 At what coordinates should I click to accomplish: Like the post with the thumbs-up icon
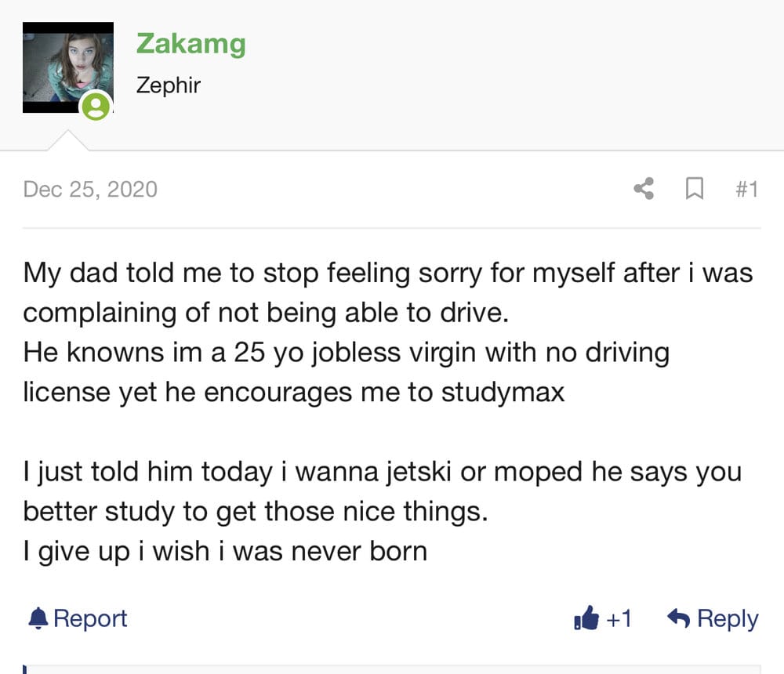click(586, 619)
